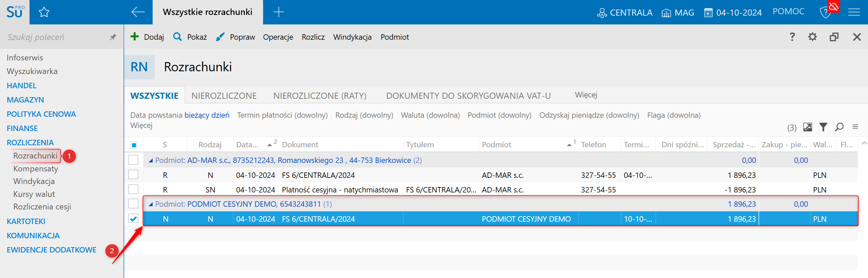Open the Windykacja toolbar menu
Screen dimensions: 868x278
(352, 37)
